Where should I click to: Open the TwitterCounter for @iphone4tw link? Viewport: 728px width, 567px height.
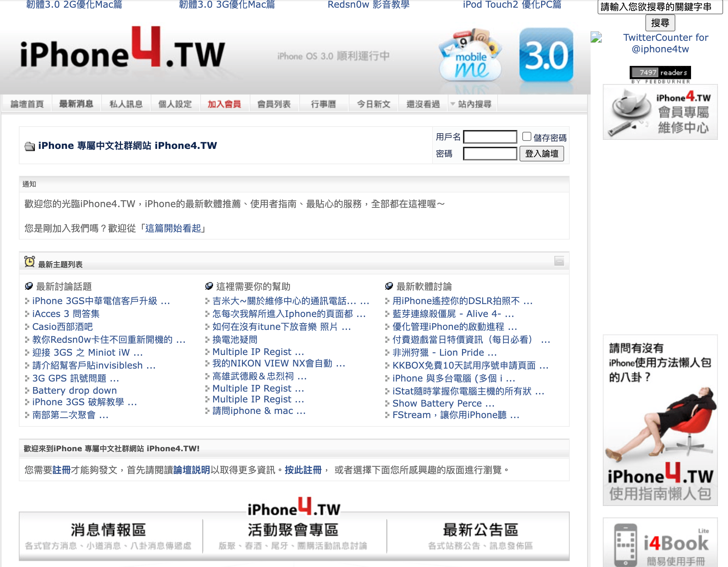(666, 43)
